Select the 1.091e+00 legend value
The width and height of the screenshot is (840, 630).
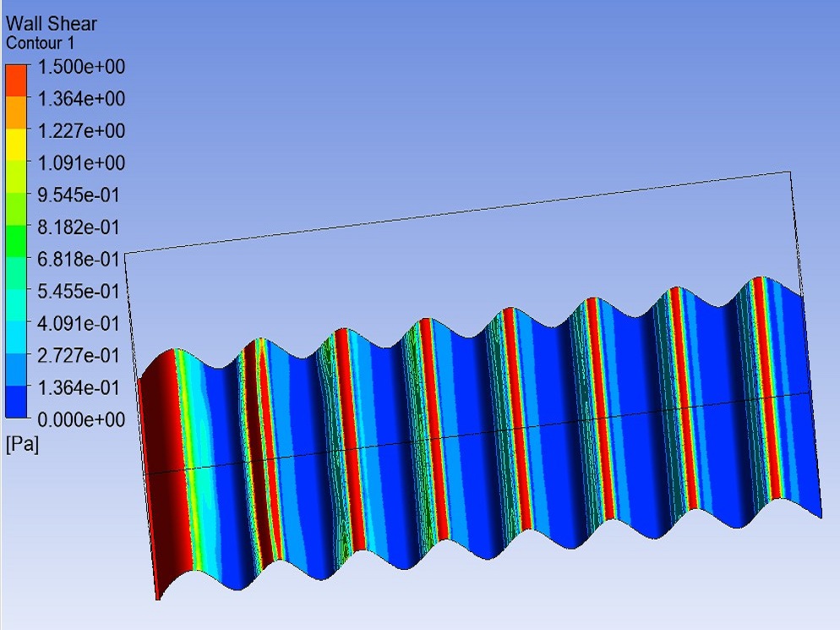click(81, 163)
